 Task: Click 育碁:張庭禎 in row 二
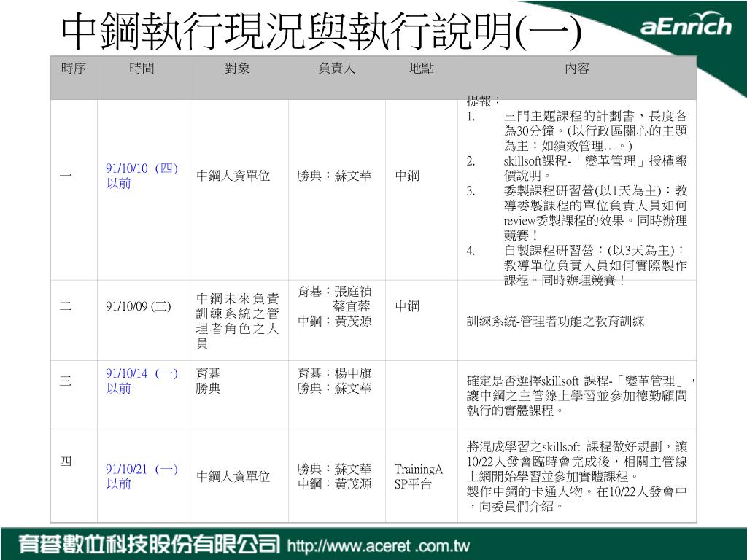point(334,292)
